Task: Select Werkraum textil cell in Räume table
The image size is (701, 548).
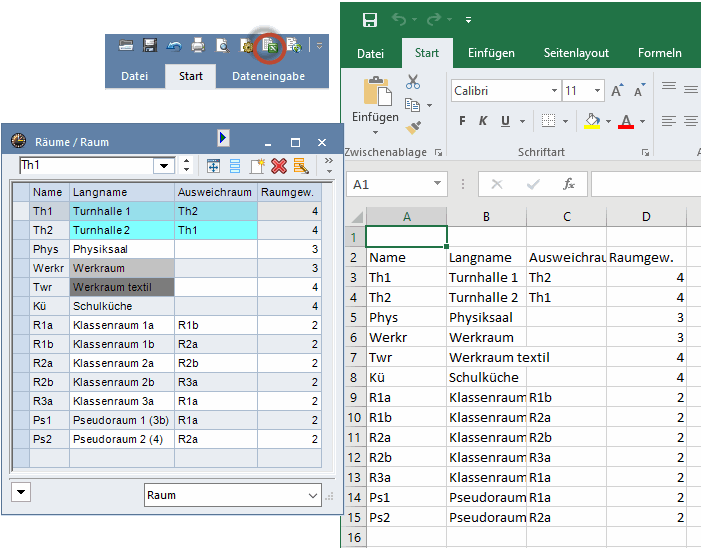Action: point(122,287)
